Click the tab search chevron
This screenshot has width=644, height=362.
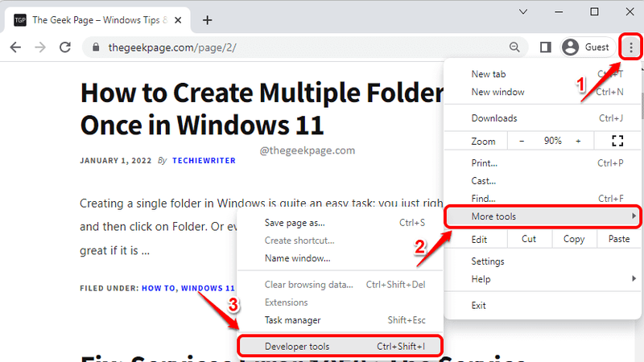pyautogui.click(x=523, y=12)
